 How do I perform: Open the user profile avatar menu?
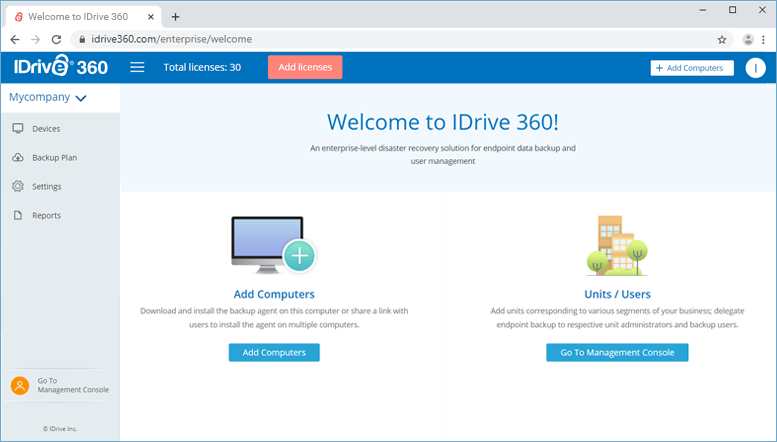(755, 68)
